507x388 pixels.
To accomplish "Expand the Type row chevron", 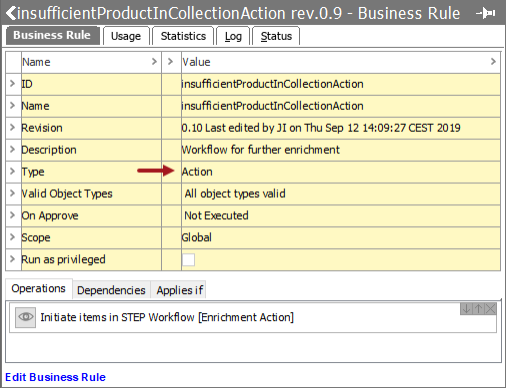I will pos(12,171).
